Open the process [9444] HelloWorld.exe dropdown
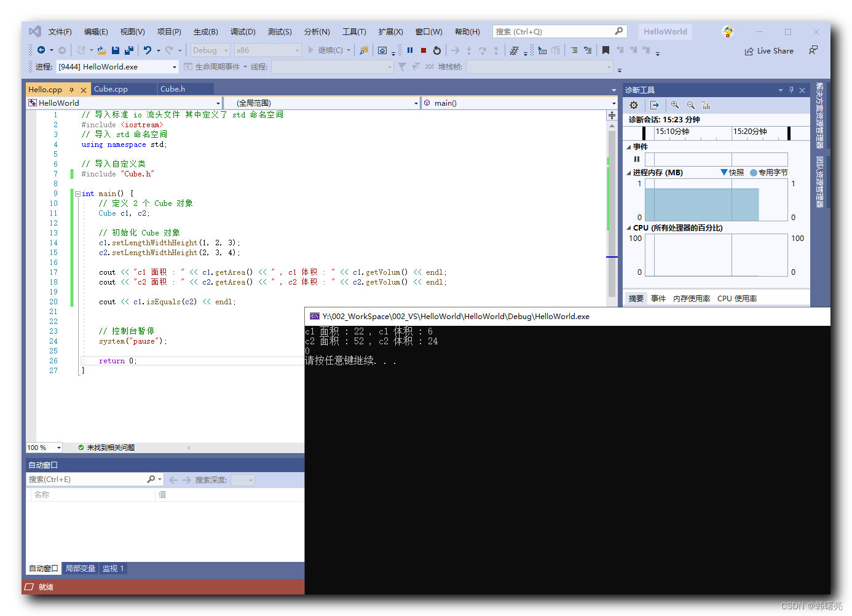The image size is (852, 616). point(117,66)
